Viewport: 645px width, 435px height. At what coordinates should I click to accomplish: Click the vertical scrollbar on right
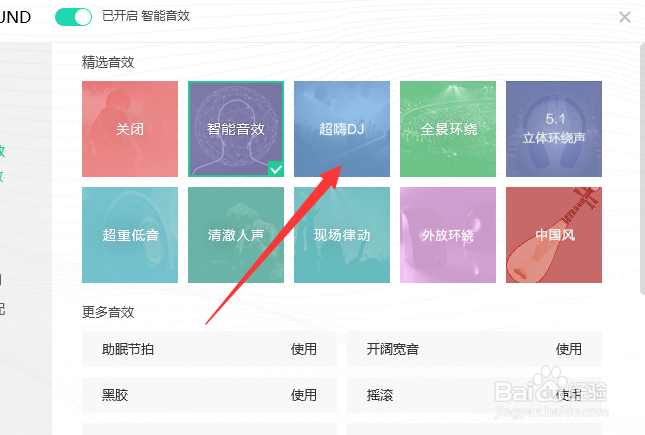point(643,169)
